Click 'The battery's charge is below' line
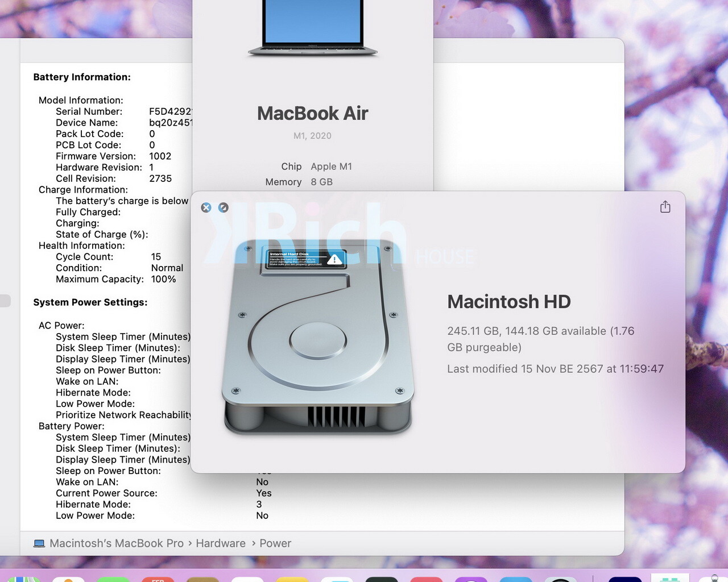728x582 pixels. (122, 201)
